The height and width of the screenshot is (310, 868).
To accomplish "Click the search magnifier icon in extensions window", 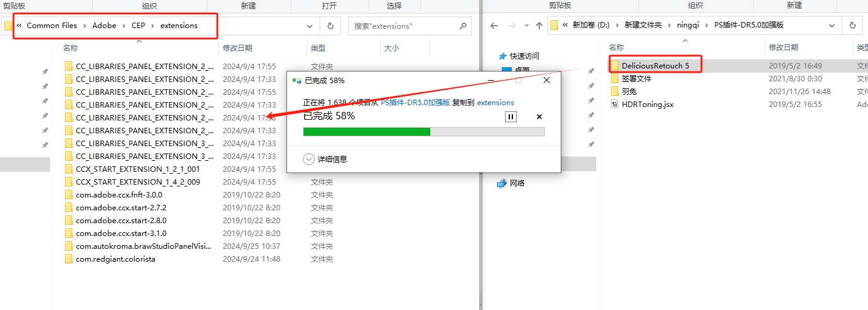I will click(x=463, y=26).
